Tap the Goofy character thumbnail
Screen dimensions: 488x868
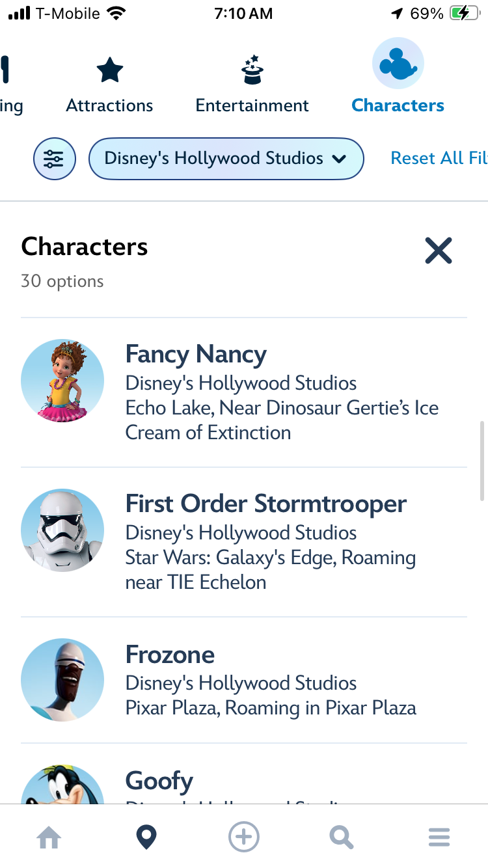coord(62,786)
